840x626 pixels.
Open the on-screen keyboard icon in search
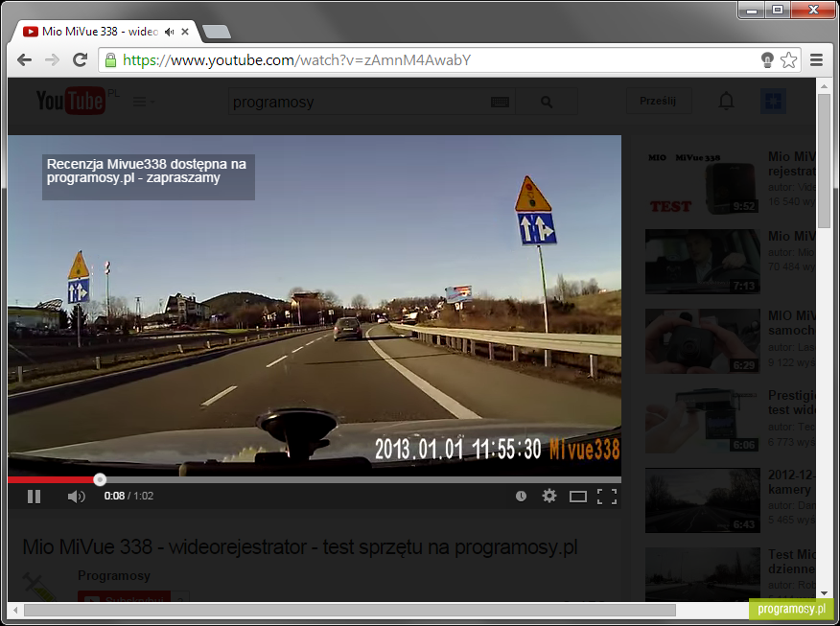coord(500,102)
